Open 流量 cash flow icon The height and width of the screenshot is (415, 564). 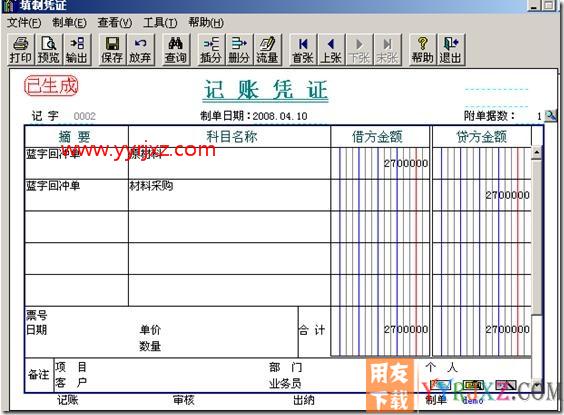pos(267,50)
